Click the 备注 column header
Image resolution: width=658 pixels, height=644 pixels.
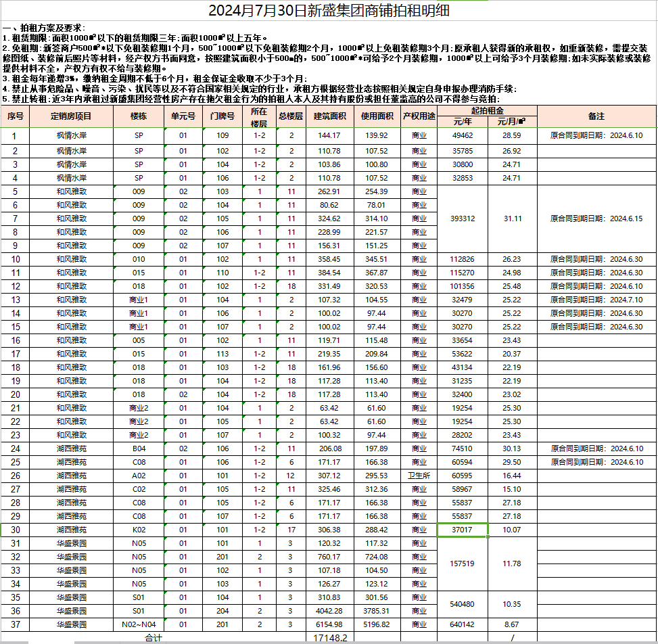(x=596, y=116)
